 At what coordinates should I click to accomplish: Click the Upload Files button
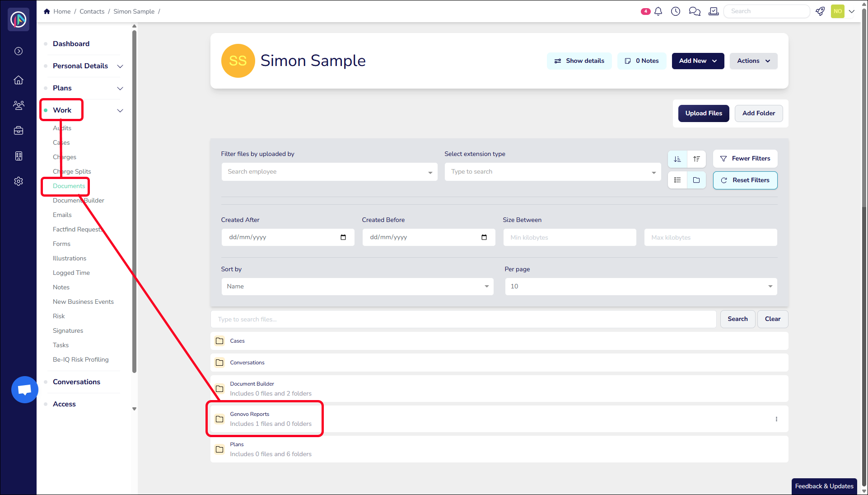tap(703, 113)
